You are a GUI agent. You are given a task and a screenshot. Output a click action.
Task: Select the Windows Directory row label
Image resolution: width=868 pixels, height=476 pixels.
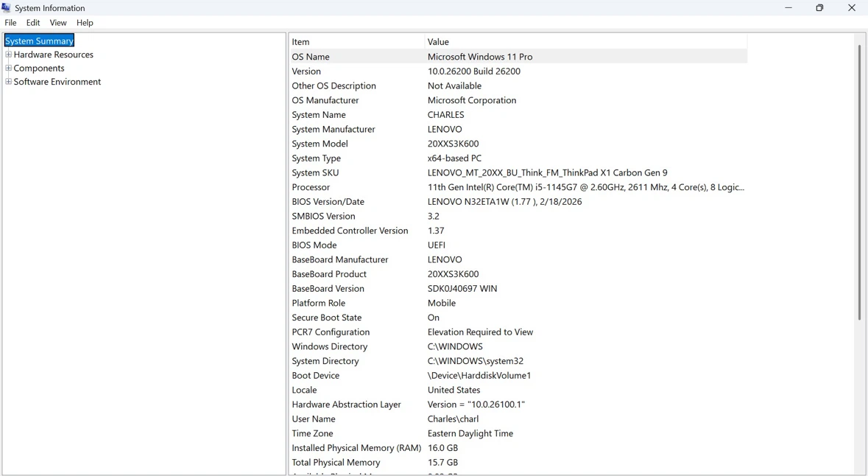click(x=329, y=346)
